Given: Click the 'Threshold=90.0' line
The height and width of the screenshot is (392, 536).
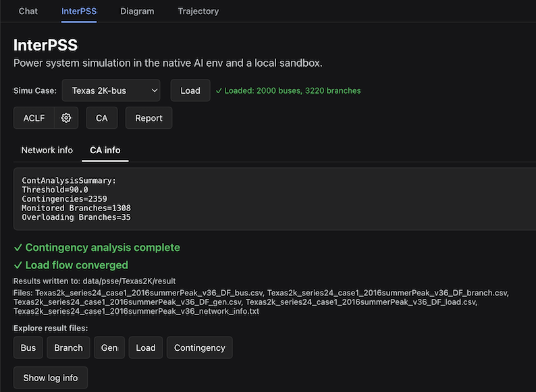Looking at the screenshot, I should (55, 190).
